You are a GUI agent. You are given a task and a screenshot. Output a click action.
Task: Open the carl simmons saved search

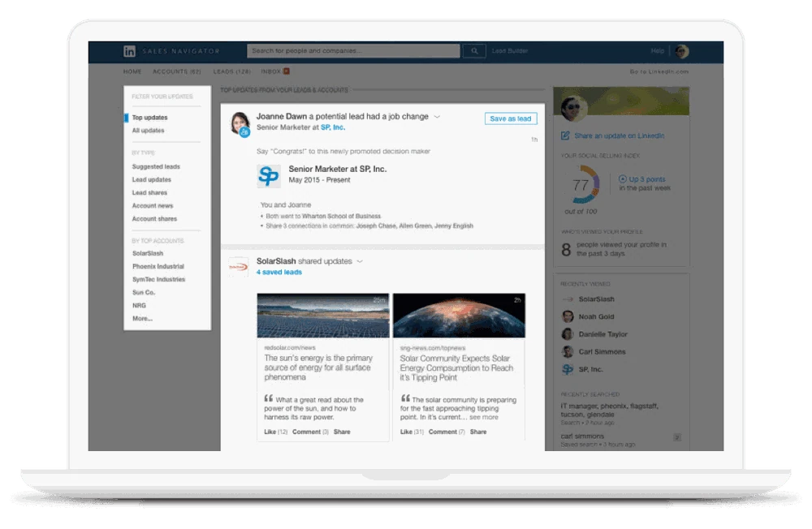(x=582, y=437)
